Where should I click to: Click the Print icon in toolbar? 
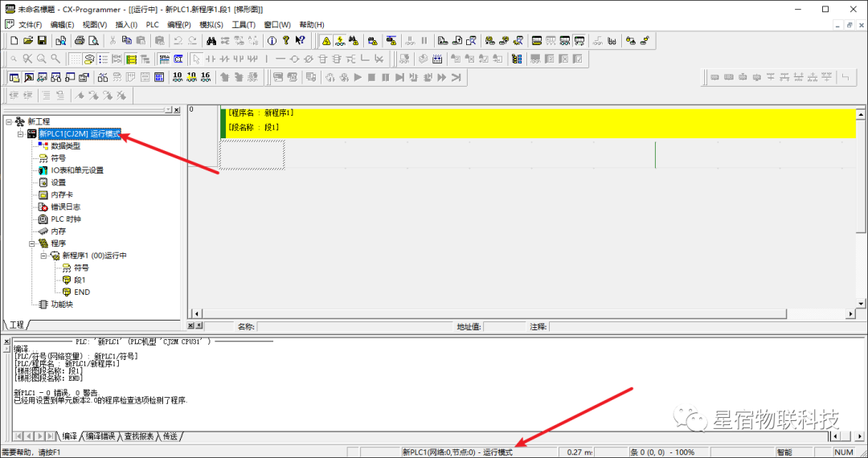click(80, 40)
